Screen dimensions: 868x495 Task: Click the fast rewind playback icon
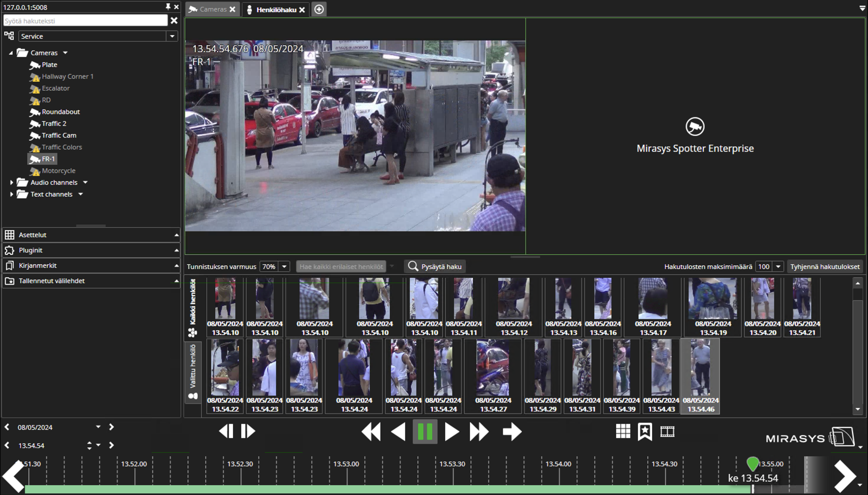[371, 431]
